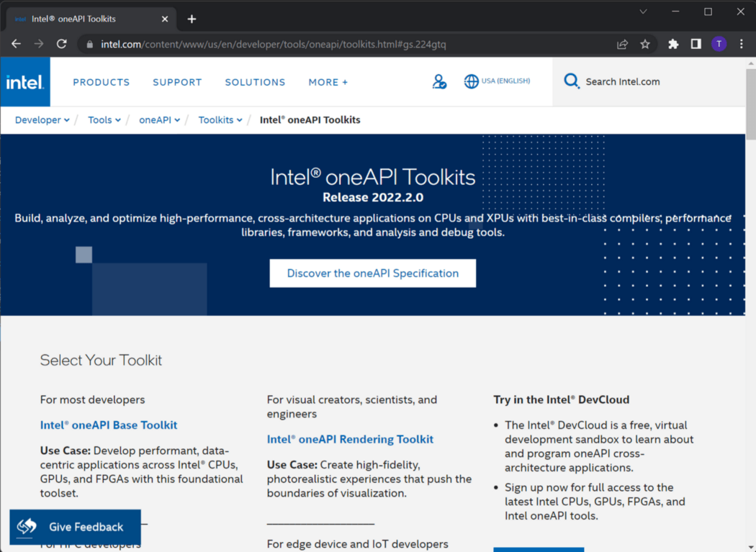Go back to the previous page
The image size is (756, 552).
[x=16, y=45]
